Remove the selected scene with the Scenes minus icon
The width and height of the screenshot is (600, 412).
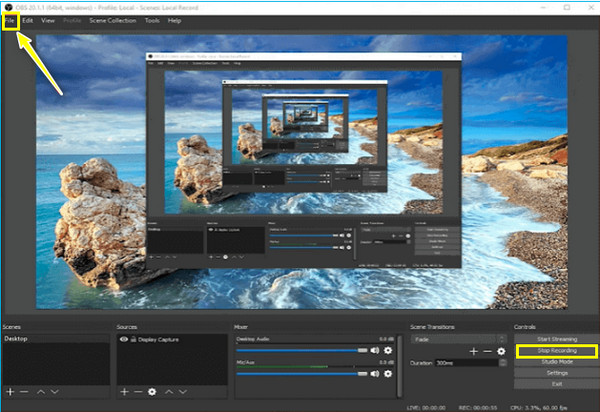(24, 392)
